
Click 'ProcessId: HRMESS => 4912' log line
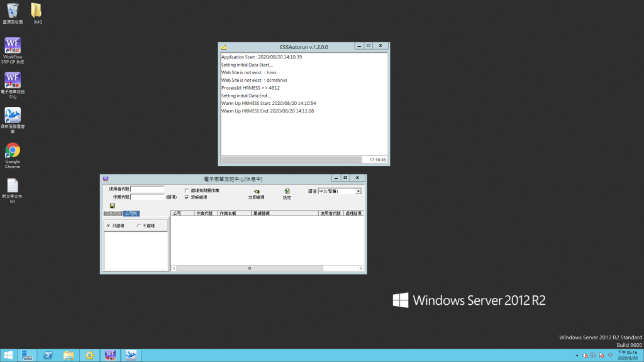point(250,88)
